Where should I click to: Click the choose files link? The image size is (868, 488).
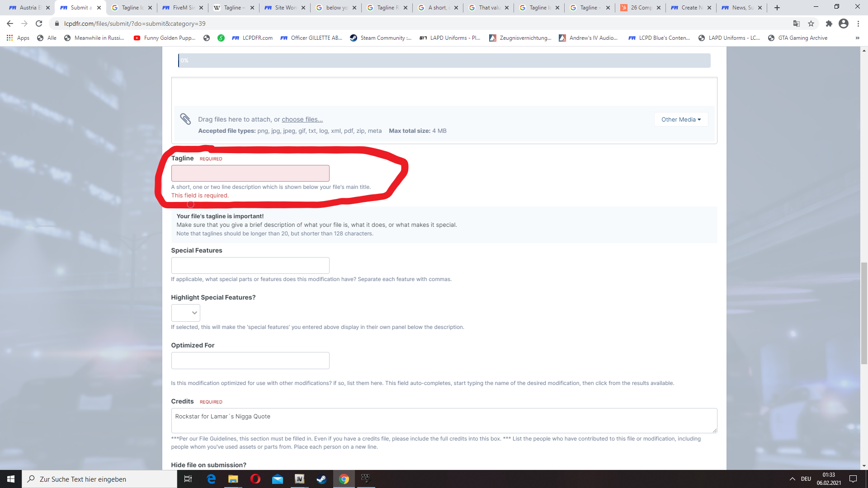click(302, 119)
